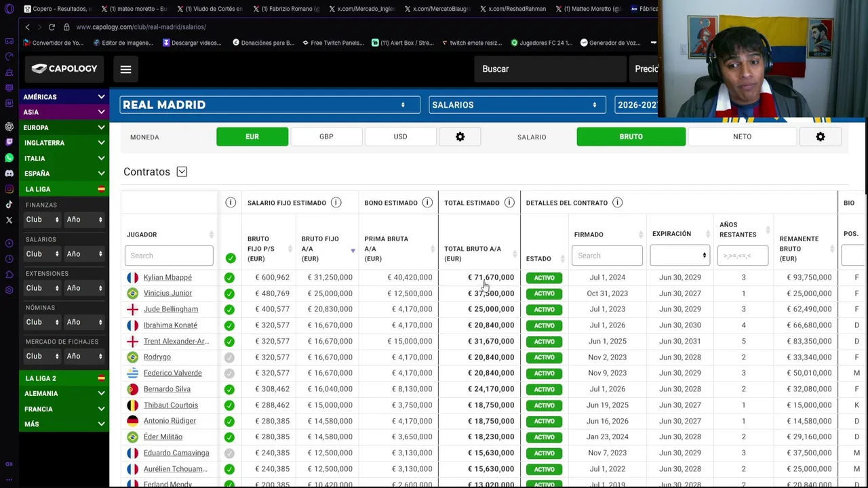Open the GX Corner gamepad sidebar icon
868x488 pixels.
pos(9,41)
